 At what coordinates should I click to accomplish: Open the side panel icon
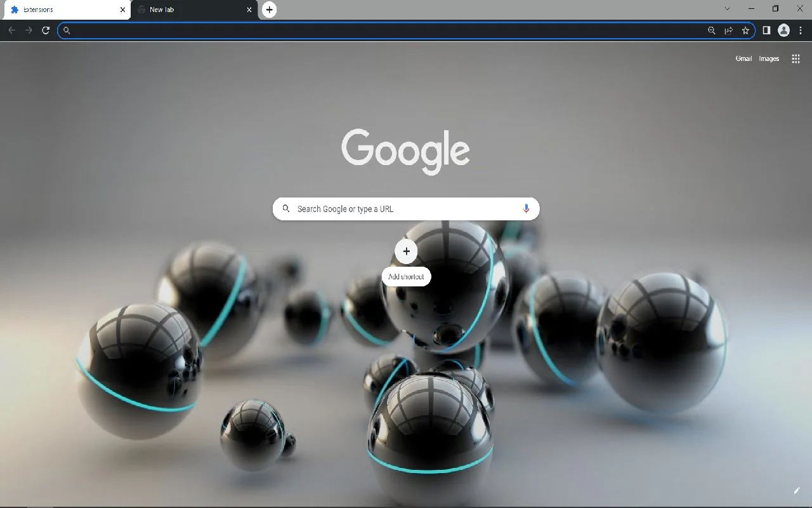tap(766, 30)
